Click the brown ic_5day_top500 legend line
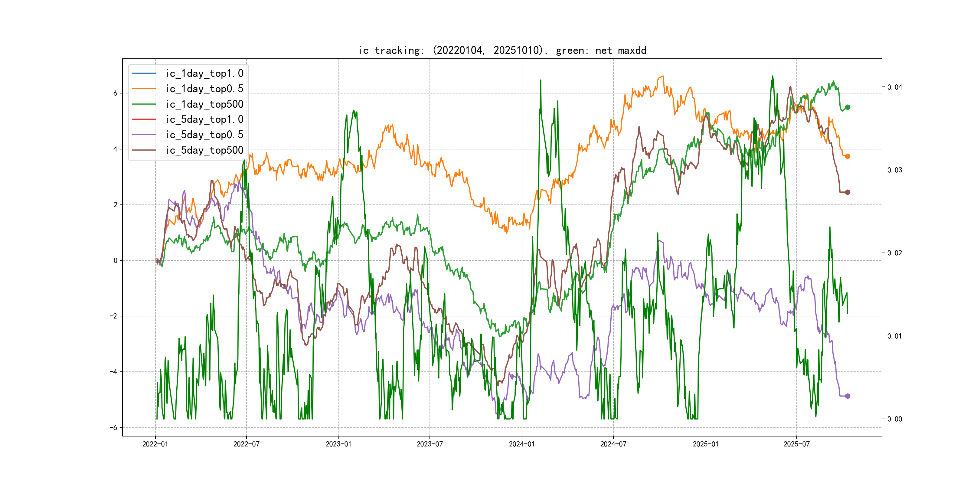The image size is (980, 490). 144,150
